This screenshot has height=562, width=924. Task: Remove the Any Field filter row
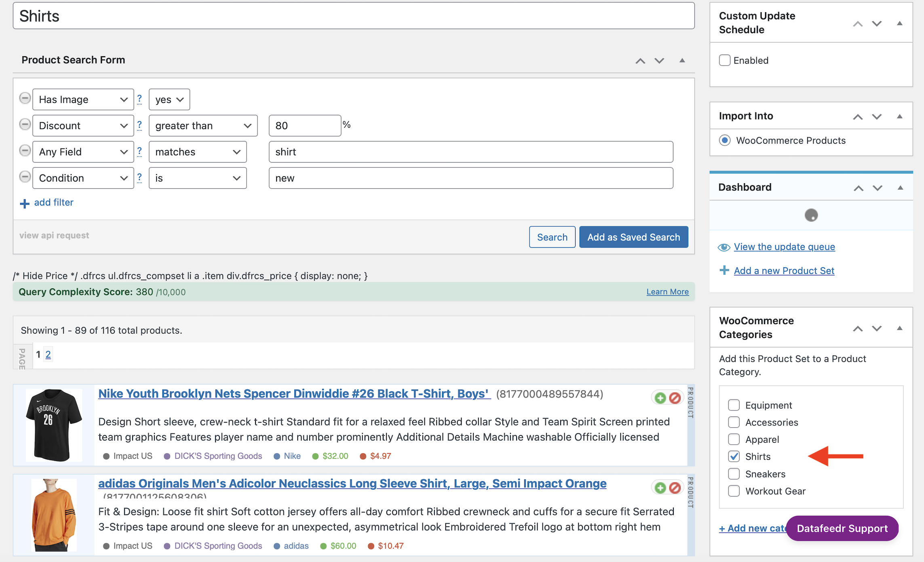pyautogui.click(x=25, y=151)
